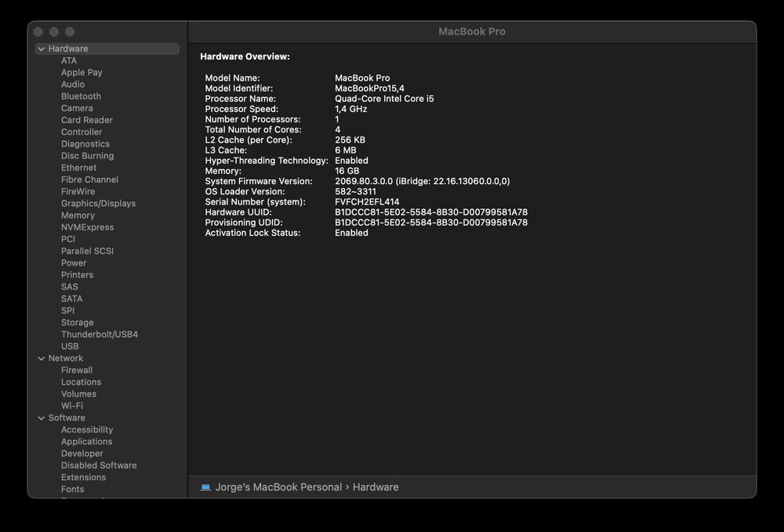Select SAS in the sidebar
The image size is (784, 532).
coord(70,288)
